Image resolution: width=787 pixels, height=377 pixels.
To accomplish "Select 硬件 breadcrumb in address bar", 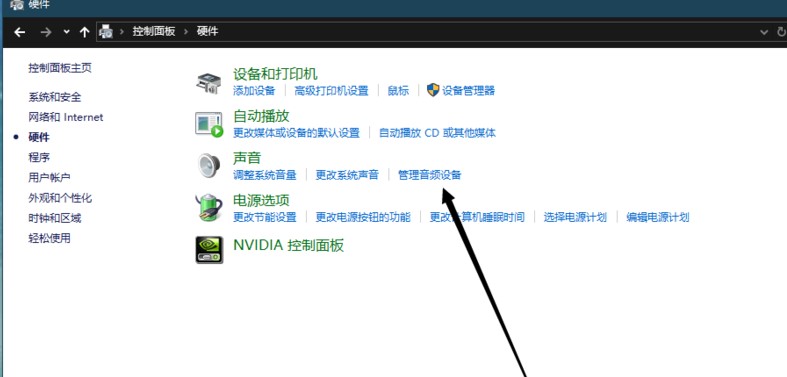I will [207, 31].
